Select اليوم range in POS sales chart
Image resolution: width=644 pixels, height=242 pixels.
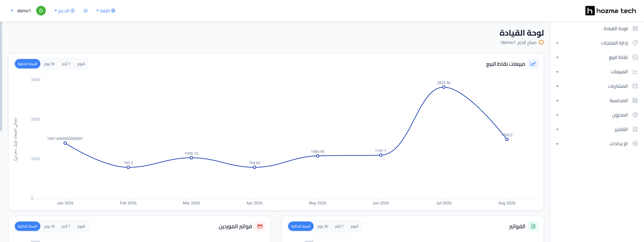tap(81, 64)
